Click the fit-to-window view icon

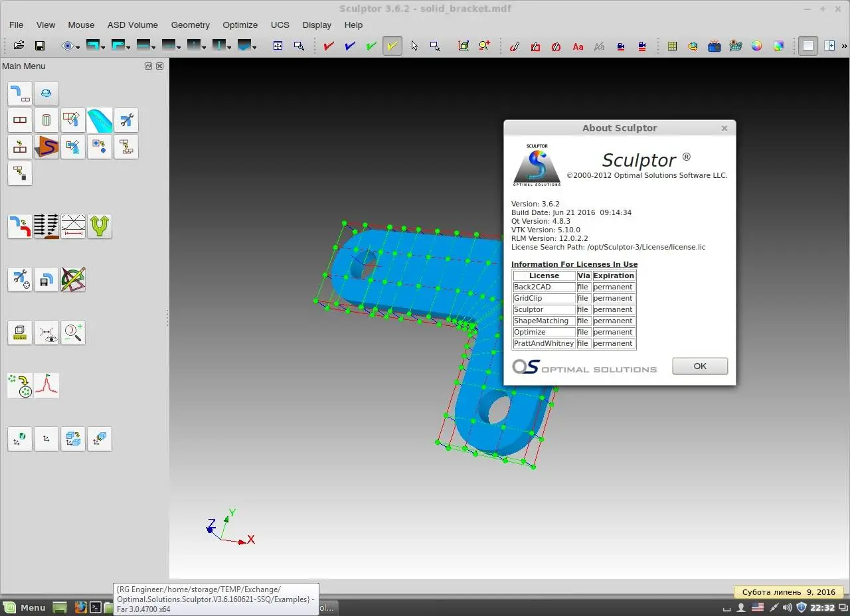[278, 46]
